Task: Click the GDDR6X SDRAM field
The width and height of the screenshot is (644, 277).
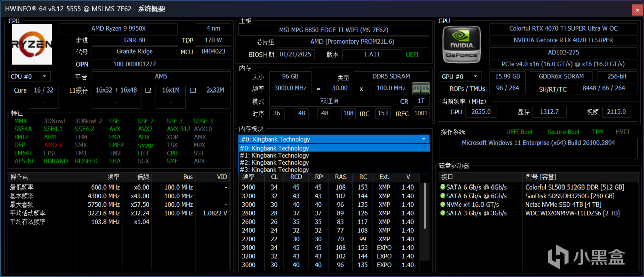Action: click(x=561, y=76)
